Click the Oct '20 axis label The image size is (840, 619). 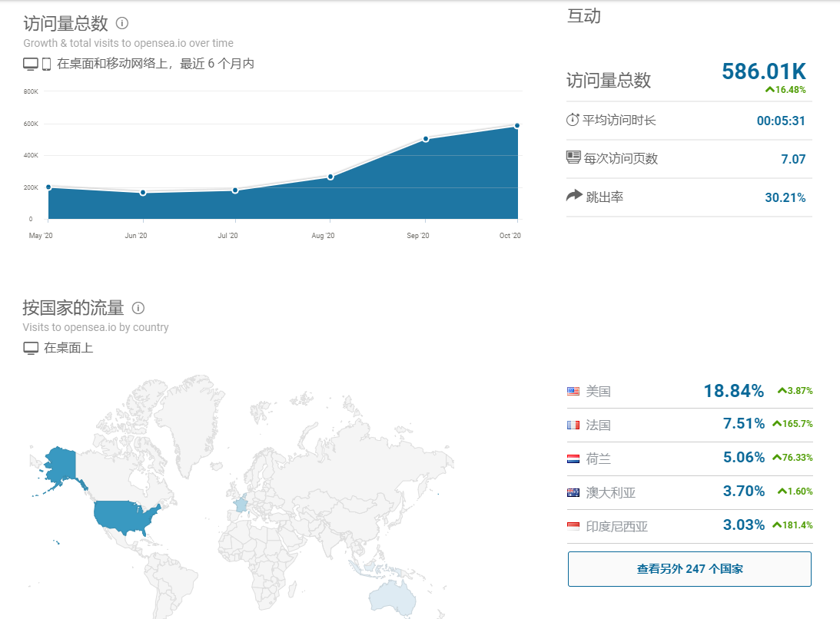tap(510, 236)
